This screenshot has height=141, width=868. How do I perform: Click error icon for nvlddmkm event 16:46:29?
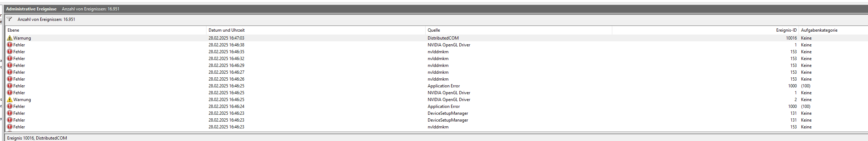point(10,65)
